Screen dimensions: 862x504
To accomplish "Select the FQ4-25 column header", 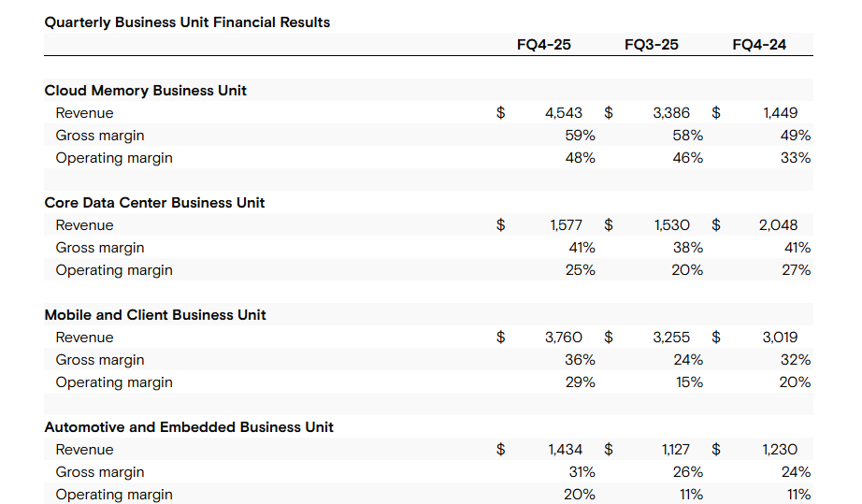I will pyautogui.click(x=544, y=45).
